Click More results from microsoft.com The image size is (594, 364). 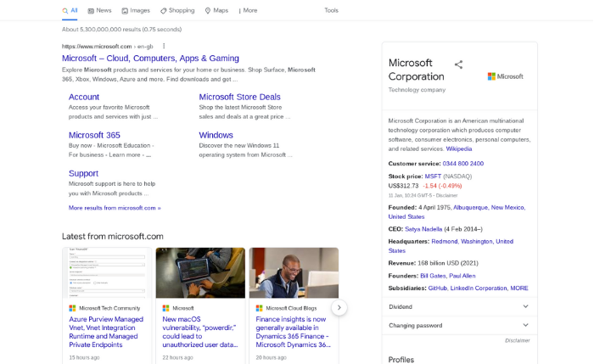click(x=115, y=208)
